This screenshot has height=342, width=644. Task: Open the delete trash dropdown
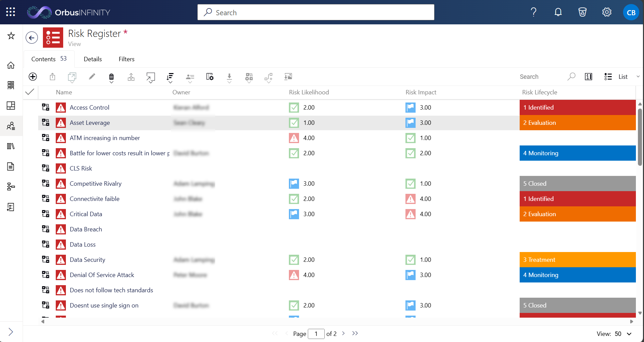[112, 78]
